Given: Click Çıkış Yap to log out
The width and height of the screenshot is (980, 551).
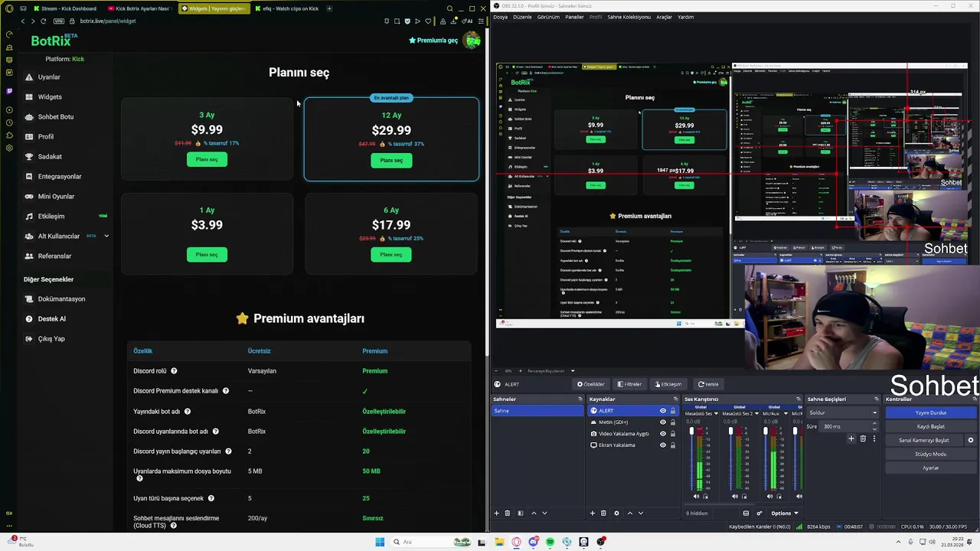Looking at the screenshot, I should click(x=51, y=339).
